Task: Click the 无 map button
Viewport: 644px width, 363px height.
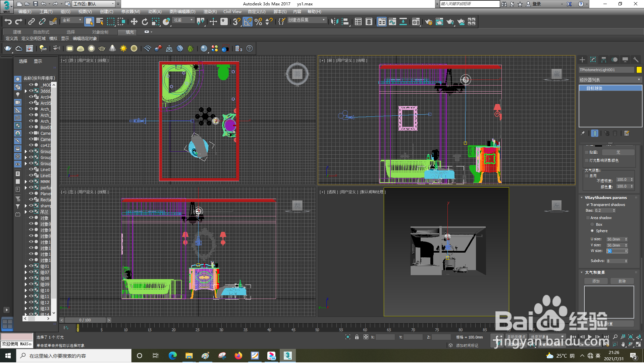Action: pyautogui.click(x=618, y=153)
